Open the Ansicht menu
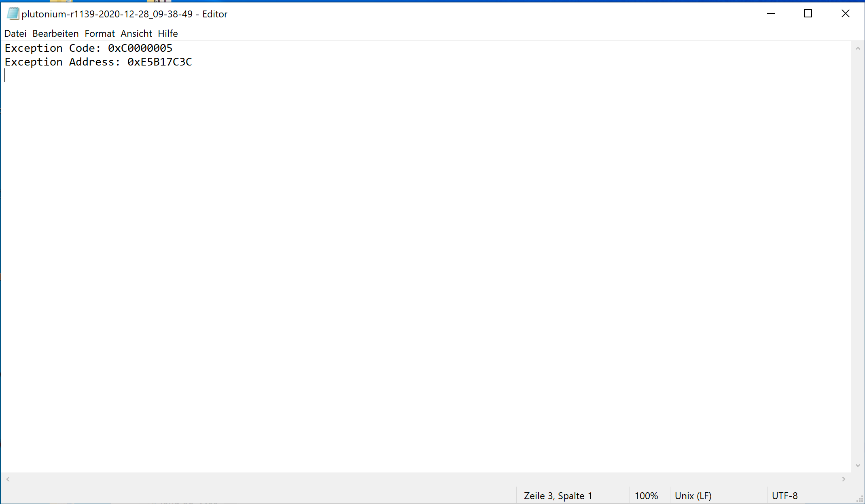The width and height of the screenshot is (865, 504). [136, 34]
